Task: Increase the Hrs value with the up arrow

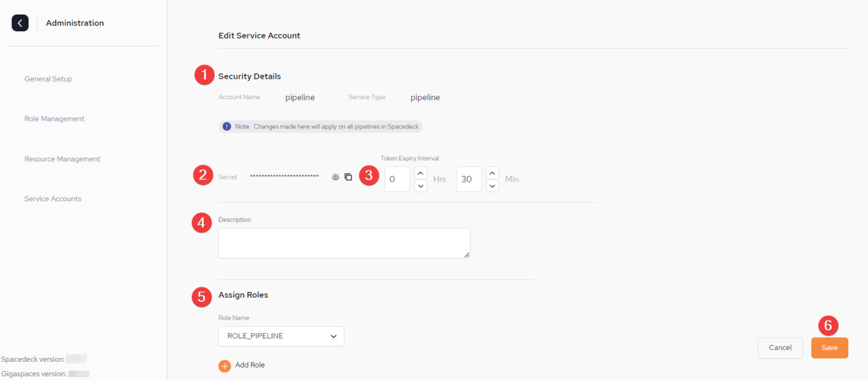Action: tap(421, 173)
